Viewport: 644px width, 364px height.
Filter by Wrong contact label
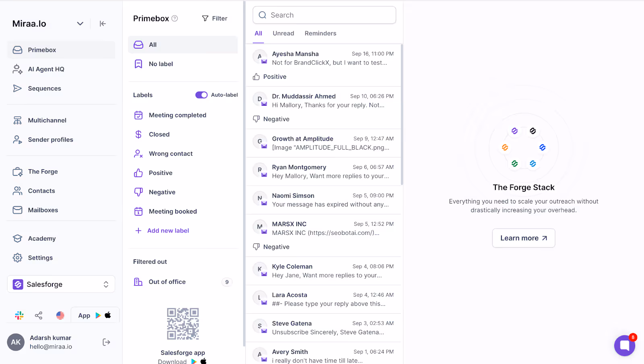pyautogui.click(x=183, y=154)
